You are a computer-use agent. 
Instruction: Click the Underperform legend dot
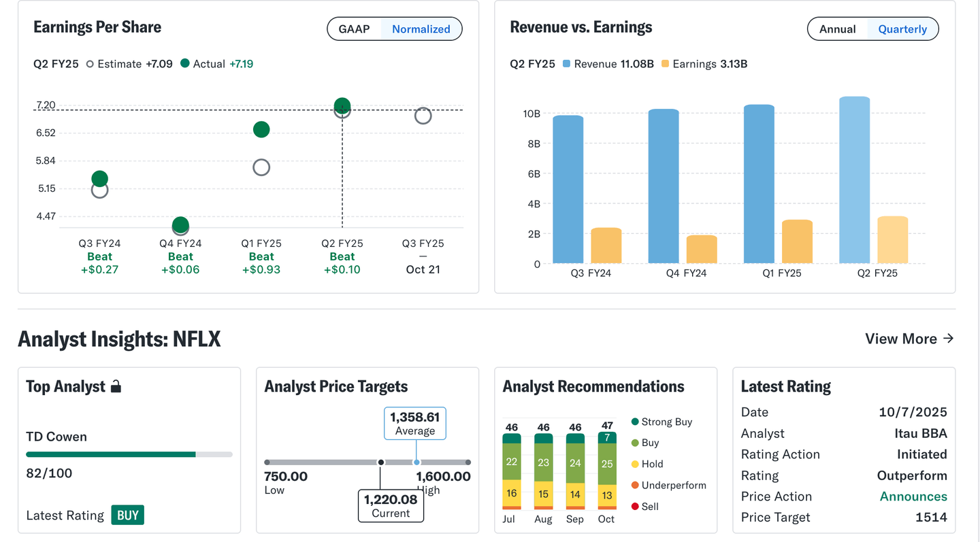[635, 486]
